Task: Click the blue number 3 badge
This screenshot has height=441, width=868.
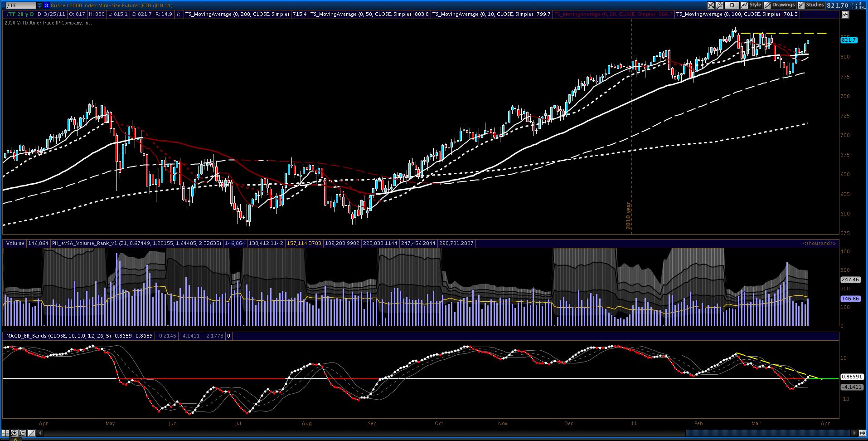Action: (x=46, y=5)
